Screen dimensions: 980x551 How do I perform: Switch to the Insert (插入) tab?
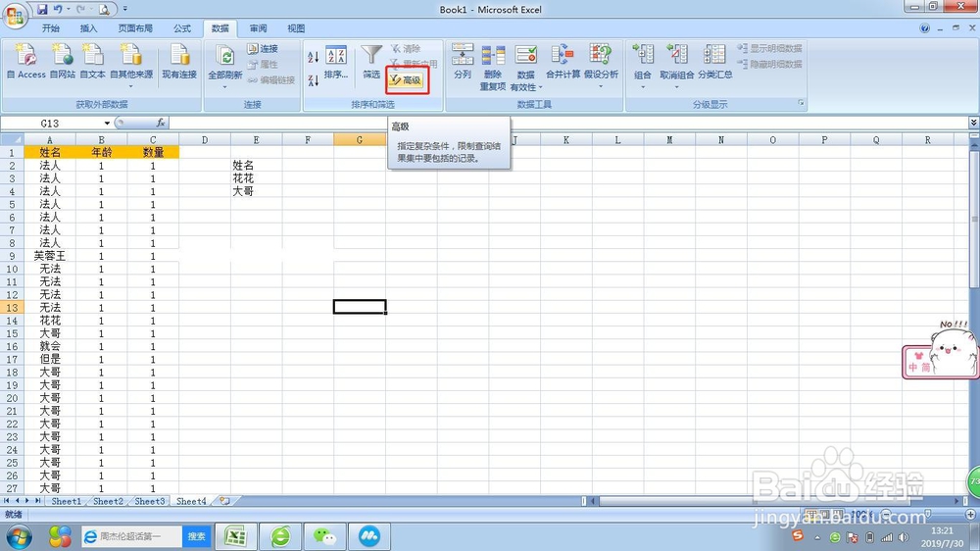click(x=89, y=28)
